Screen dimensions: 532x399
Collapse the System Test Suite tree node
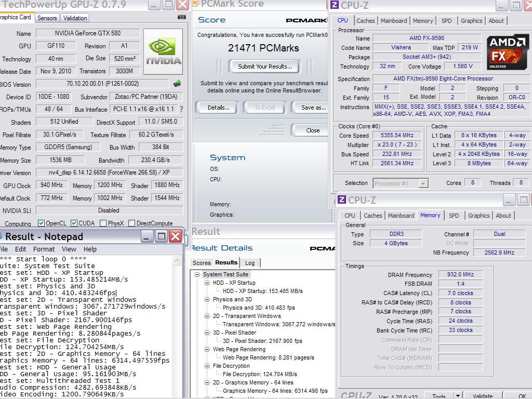pyautogui.click(x=197, y=274)
